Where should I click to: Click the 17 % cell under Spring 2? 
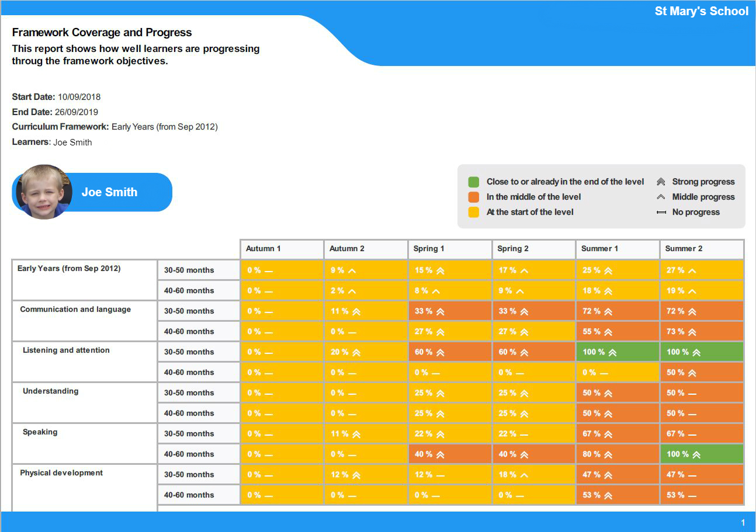pyautogui.click(x=534, y=270)
